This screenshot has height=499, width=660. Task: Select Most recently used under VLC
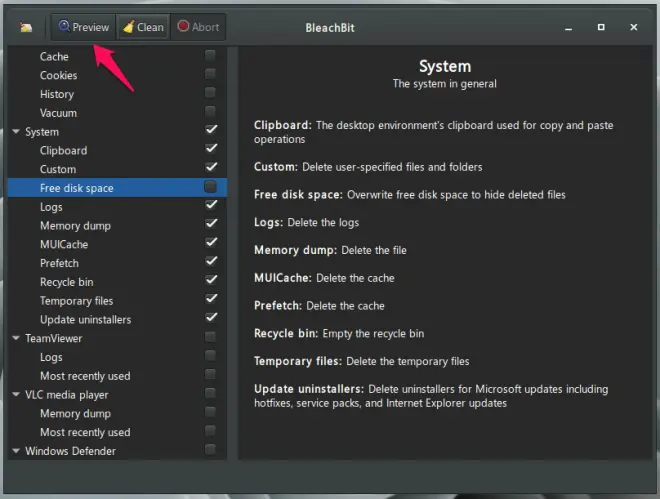pyautogui.click(x=117, y=432)
